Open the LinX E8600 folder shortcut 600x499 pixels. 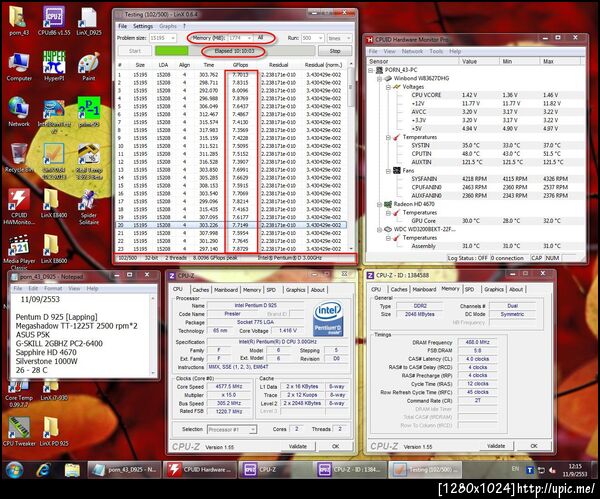54,250
